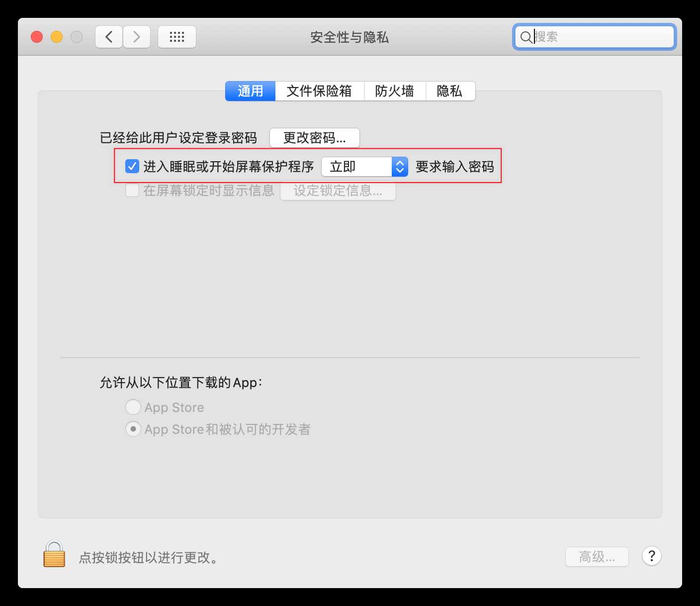Open the 隐私 tab
The height and width of the screenshot is (606, 700).
(x=450, y=91)
